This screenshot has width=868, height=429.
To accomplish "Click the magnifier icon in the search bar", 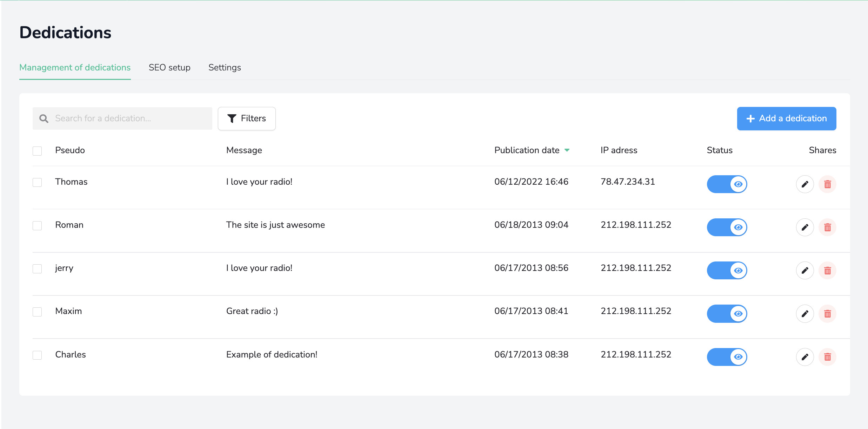I will [44, 118].
